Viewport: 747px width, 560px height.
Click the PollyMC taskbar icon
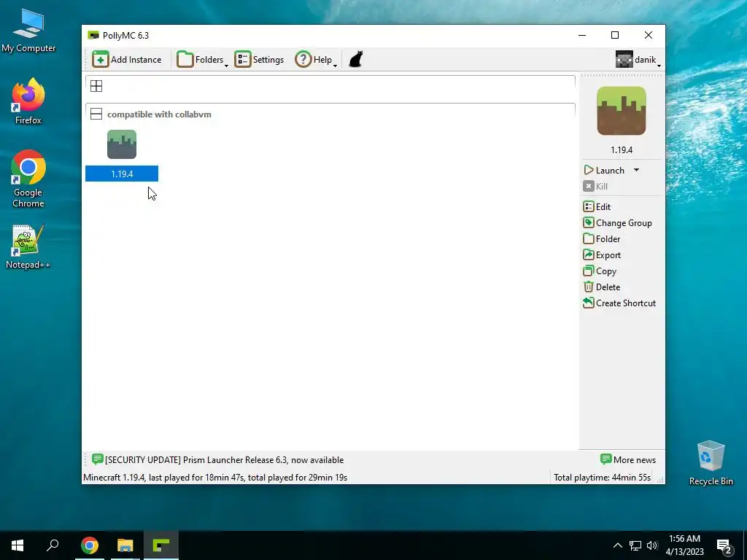click(x=161, y=545)
